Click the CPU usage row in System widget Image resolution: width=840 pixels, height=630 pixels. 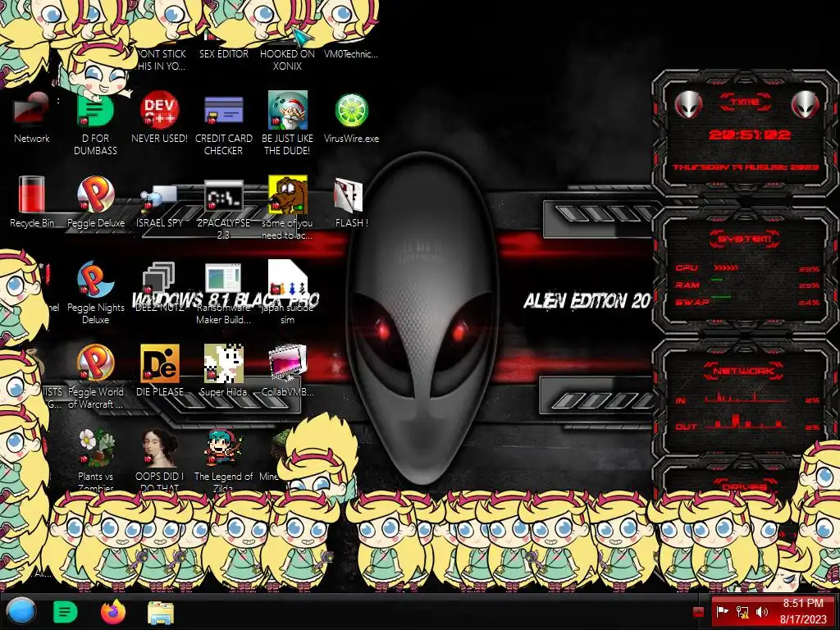[x=746, y=268]
